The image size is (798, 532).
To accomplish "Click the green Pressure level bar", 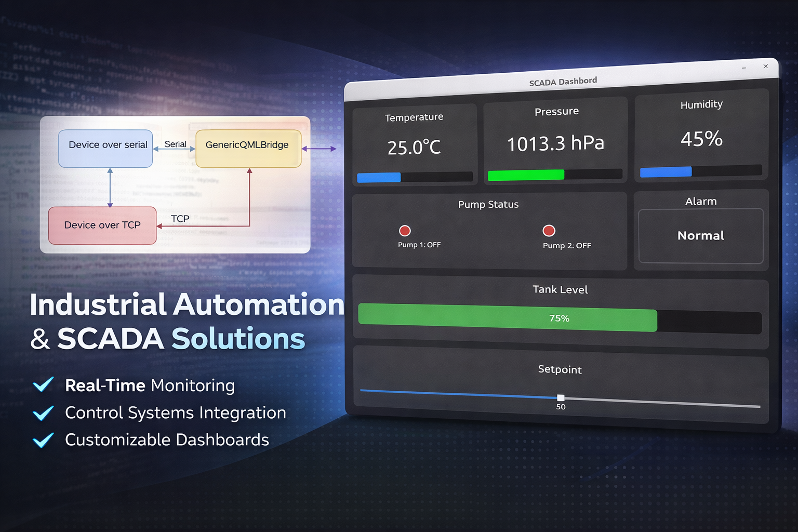I will (526, 175).
